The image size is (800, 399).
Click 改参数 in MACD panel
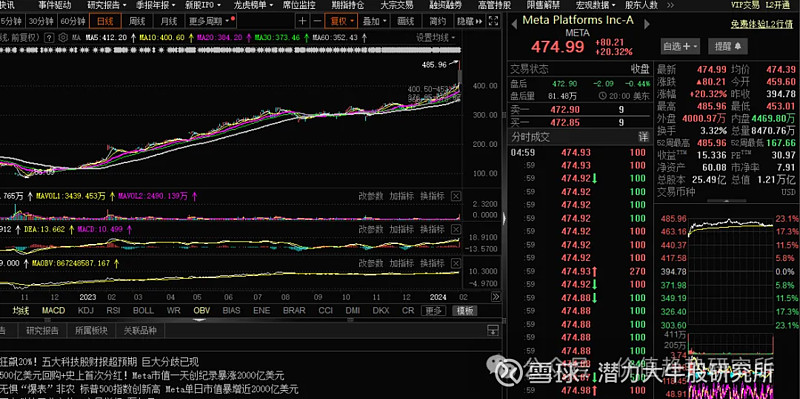coord(371,230)
